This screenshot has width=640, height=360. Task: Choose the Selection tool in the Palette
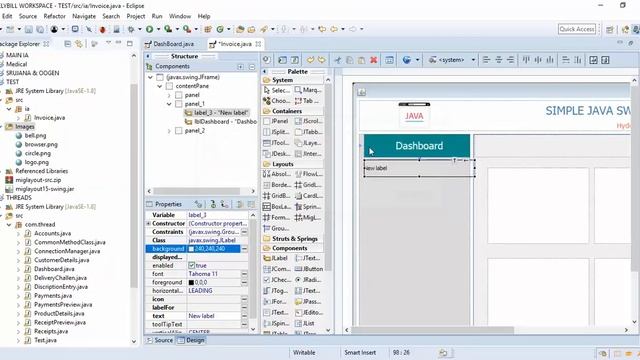(277, 90)
